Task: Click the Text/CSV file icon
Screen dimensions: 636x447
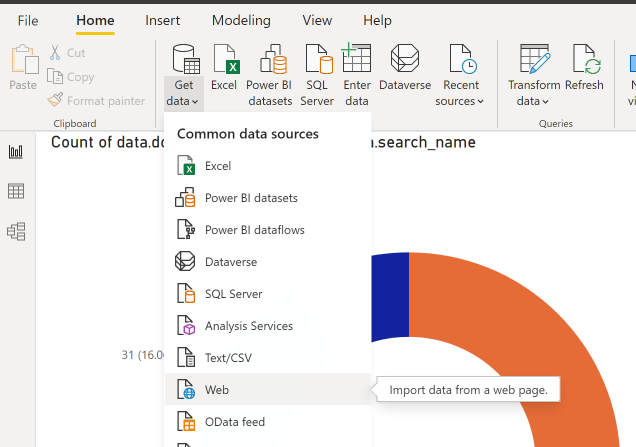Action: coord(186,357)
